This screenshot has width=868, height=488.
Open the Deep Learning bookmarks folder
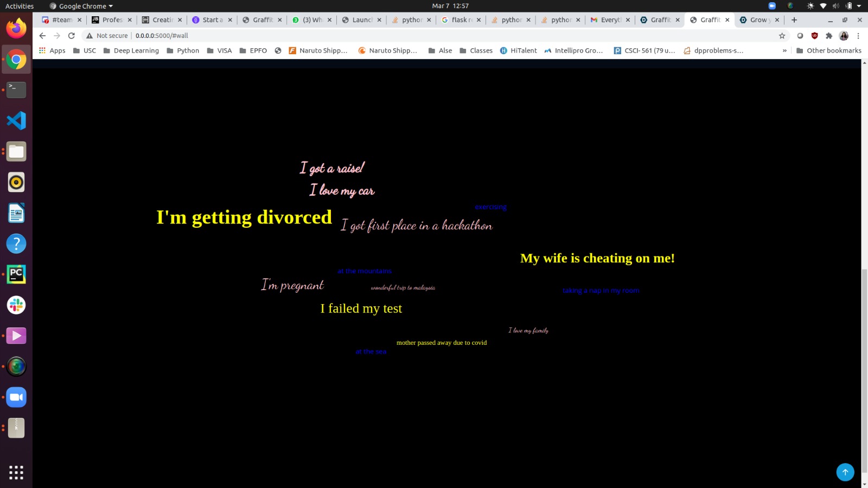(x=131, y=50)
